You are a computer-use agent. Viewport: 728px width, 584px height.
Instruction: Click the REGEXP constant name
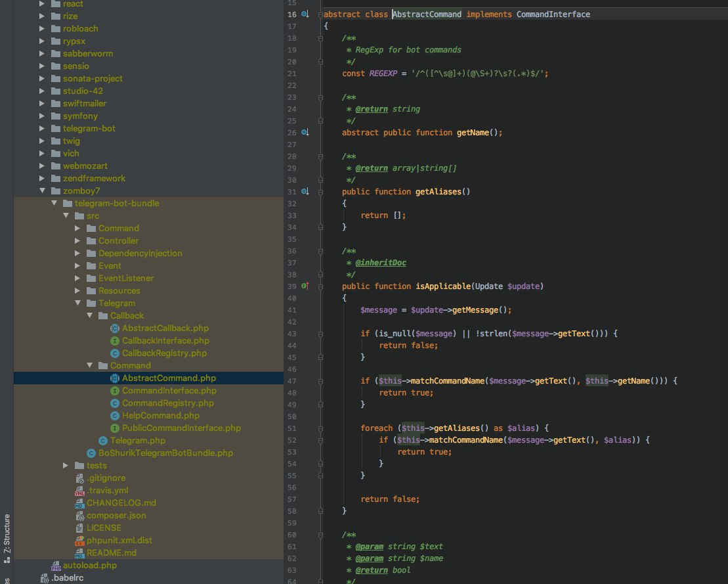pos(383,74)
